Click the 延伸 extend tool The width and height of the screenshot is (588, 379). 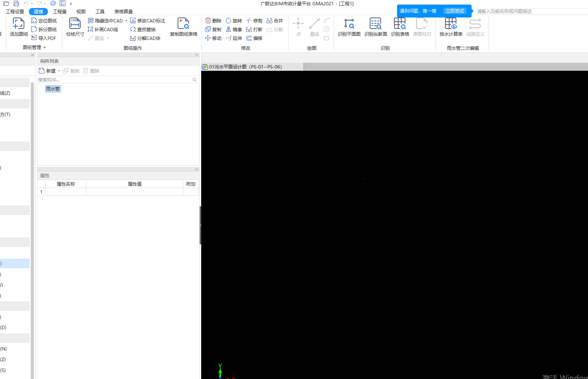point(234,38)
